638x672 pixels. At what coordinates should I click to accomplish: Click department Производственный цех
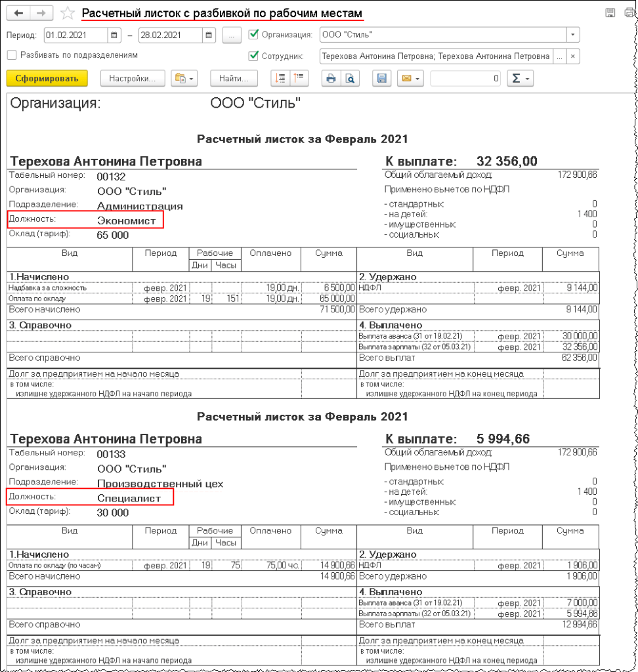pos(160,484)
